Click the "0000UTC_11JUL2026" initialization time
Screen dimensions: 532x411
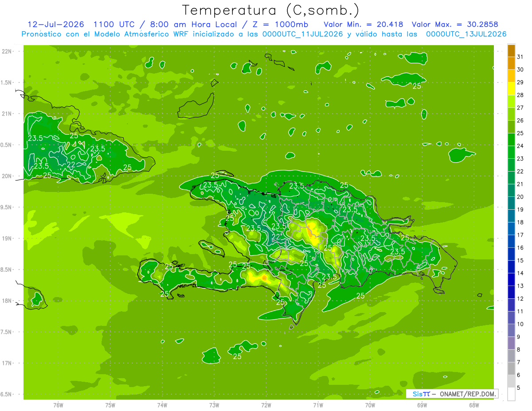pyautogui.click(x=303, y=34)
